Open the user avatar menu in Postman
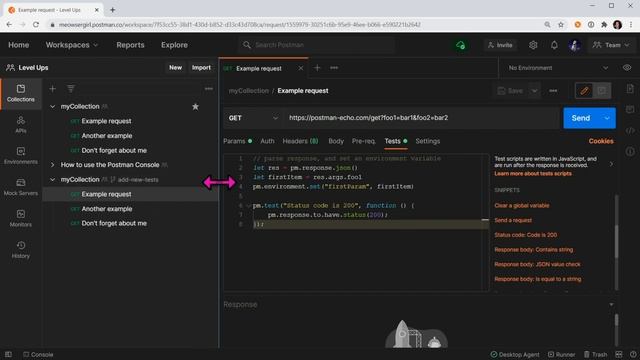This screenshot has height=360, width=640. point(574,45)
